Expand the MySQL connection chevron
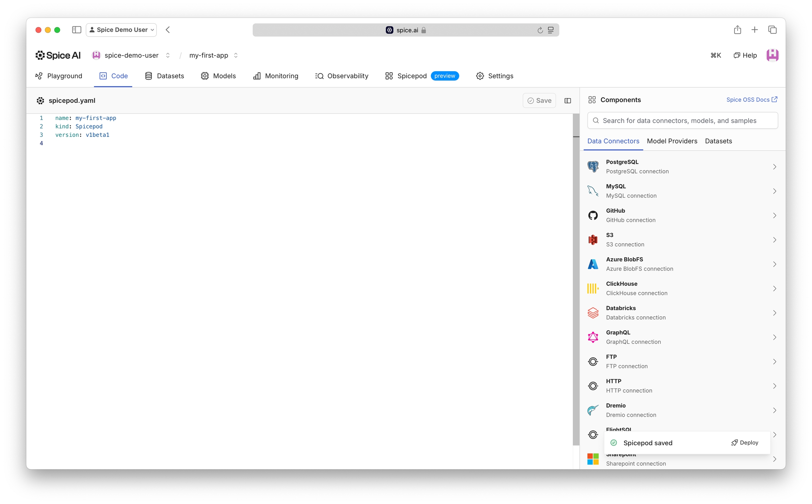Image resolution: width=812 pixels, height=504 pixels. click(774, 191)
